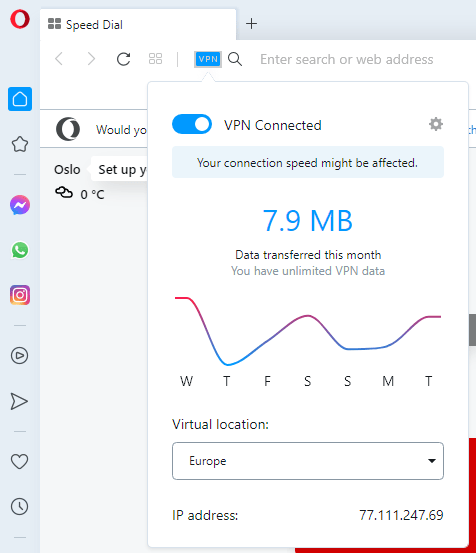
Task: Click the VPN data usage graph
Action: (308, 331)
